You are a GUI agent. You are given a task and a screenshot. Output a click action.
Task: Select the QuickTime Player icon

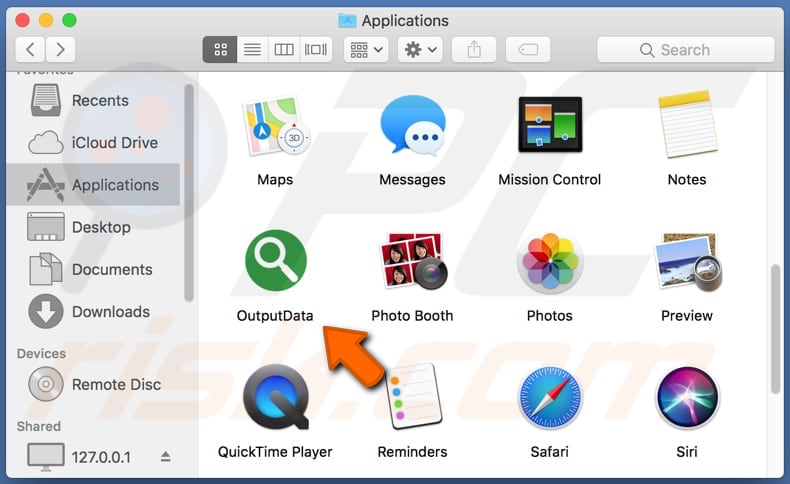276,397
